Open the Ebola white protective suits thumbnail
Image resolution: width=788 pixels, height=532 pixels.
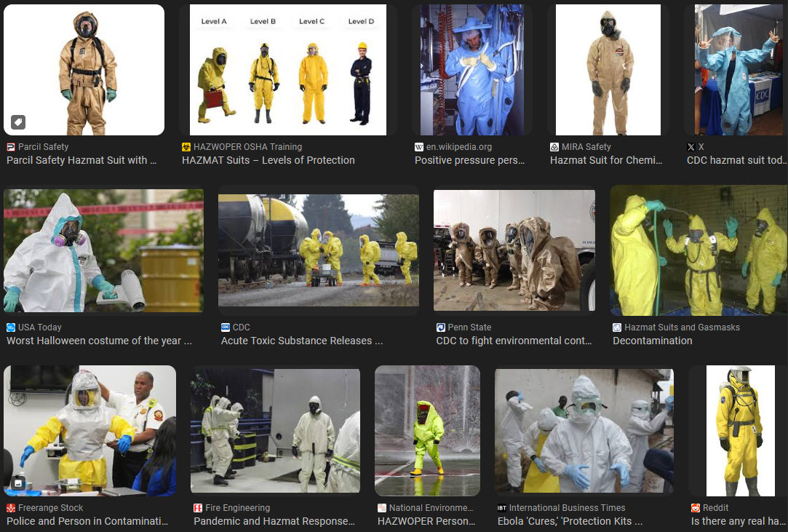coord(584,431)
